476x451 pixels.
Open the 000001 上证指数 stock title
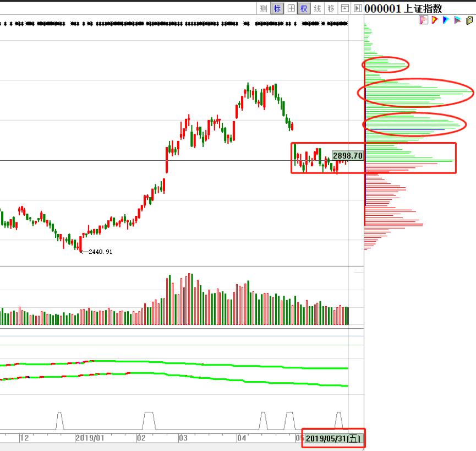tap(403, 8)
